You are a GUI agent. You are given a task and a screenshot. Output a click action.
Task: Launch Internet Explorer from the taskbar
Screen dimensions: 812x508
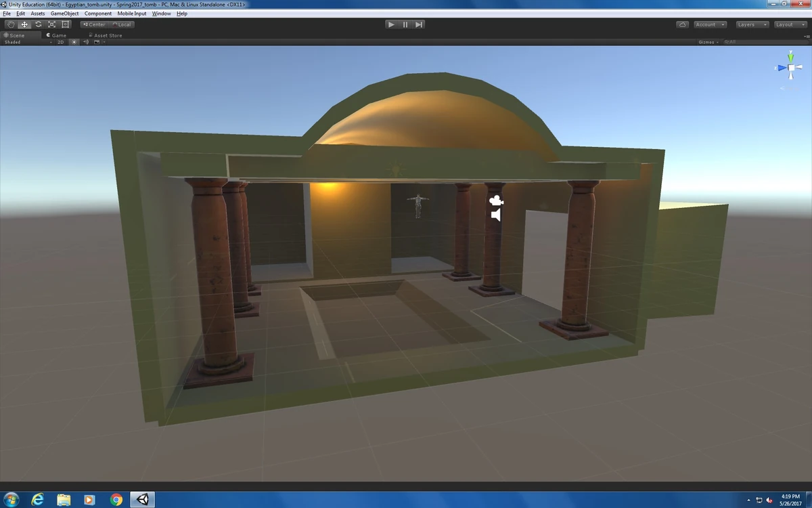point(37,500)
